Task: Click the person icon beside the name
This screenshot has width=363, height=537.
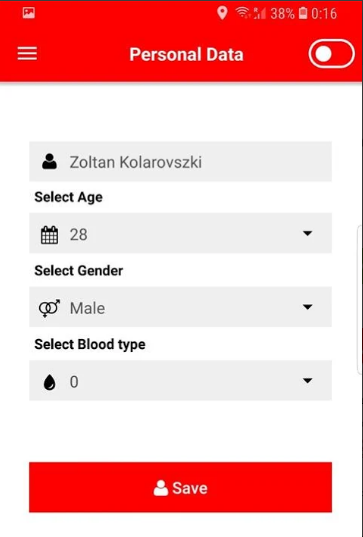Action: pos(50,161)
